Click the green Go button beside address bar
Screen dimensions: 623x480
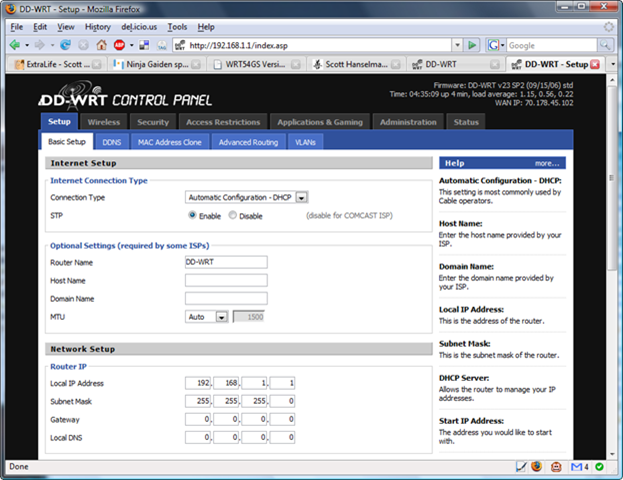coord(472,45)
